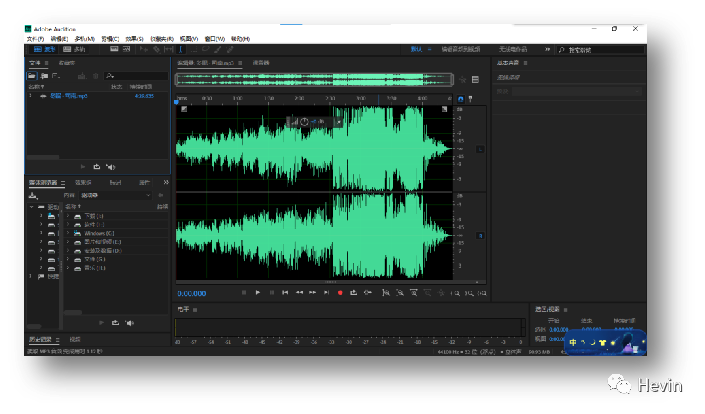Click the search help field
Image resolution: width=705 pixels, height=414 pixels.
[x=600, y=49]
